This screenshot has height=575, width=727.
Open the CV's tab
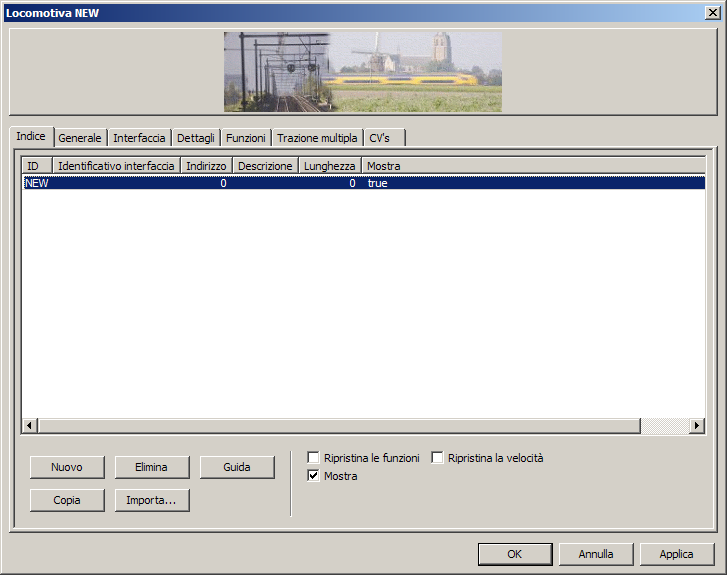[x=380, y=138]
